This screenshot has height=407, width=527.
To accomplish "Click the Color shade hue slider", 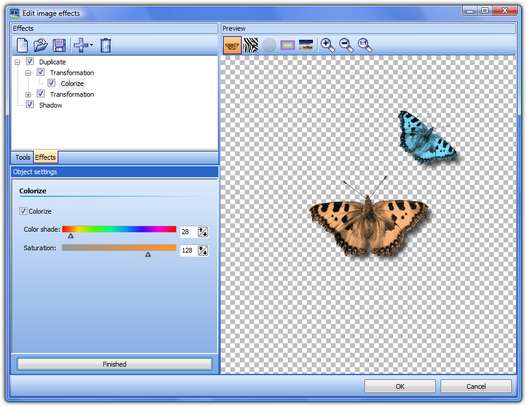I will click(119, 229).
